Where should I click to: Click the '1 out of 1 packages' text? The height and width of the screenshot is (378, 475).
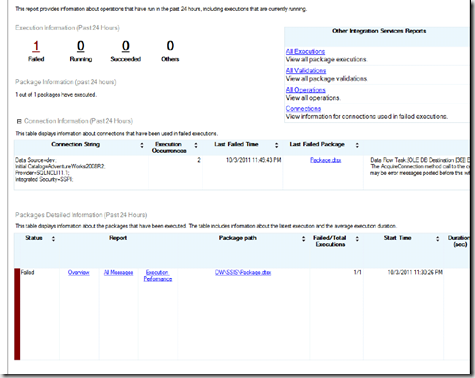(56, 95)
